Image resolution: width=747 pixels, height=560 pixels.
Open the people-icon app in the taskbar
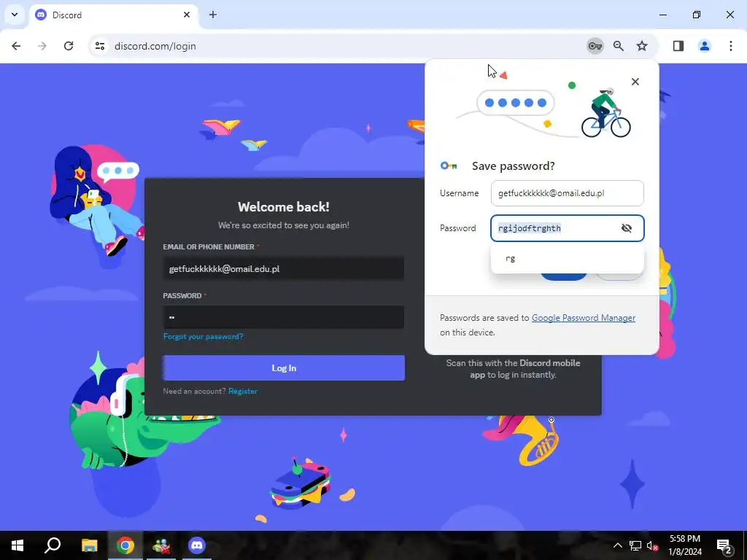(161, 545)
